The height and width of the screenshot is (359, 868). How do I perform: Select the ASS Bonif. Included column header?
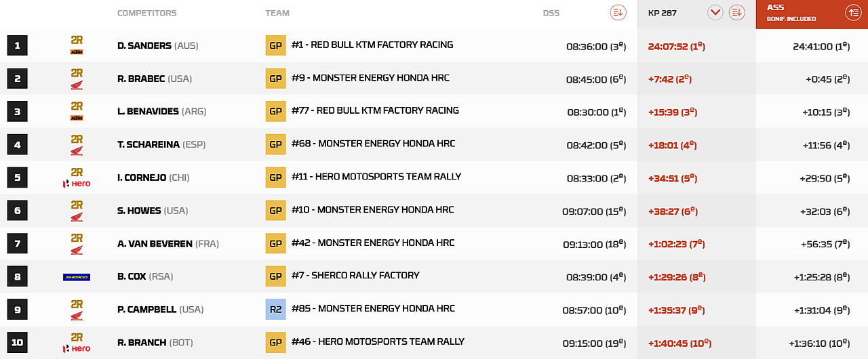coord(812,14)
